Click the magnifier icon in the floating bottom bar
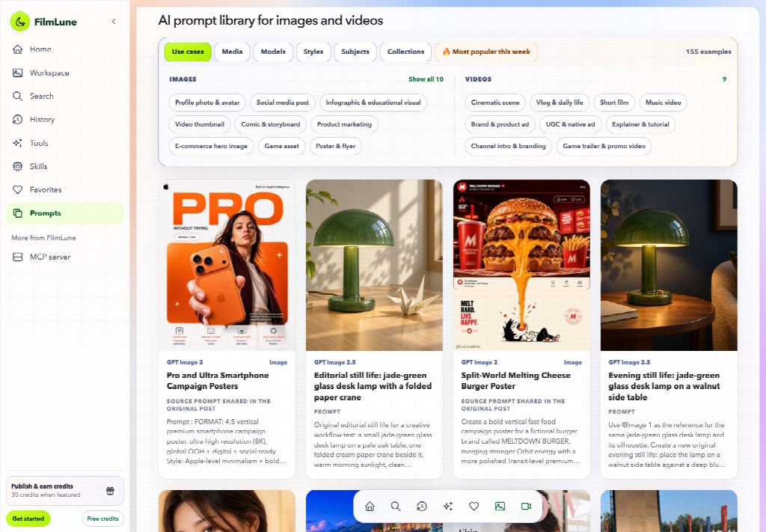 [x=396, y=506]
